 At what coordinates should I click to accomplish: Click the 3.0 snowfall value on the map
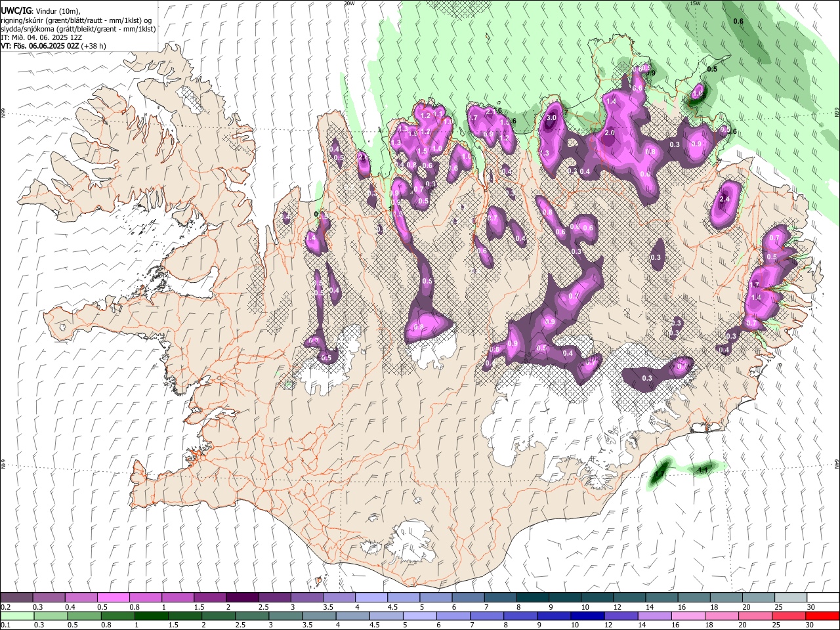(551, 118)
